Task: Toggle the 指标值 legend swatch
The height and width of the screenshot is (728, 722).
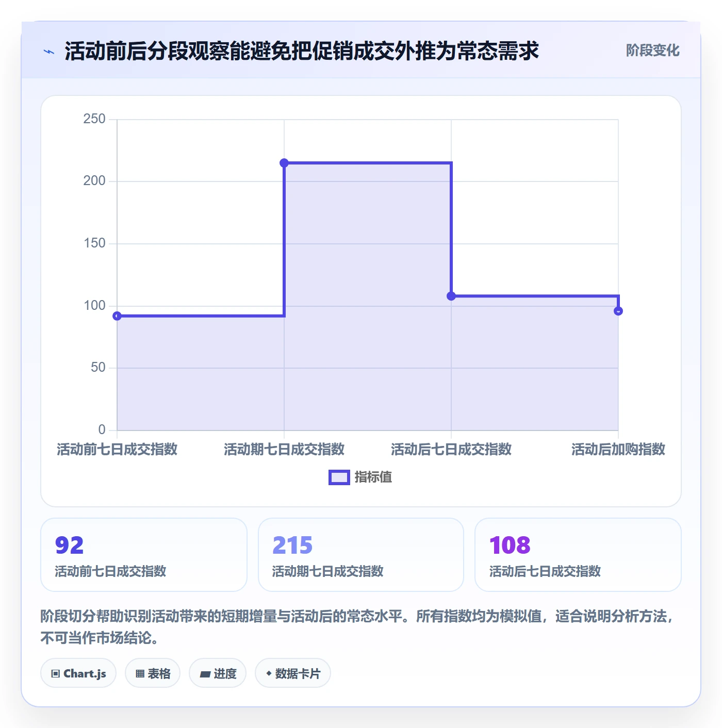Action: (x=339, y=477)
